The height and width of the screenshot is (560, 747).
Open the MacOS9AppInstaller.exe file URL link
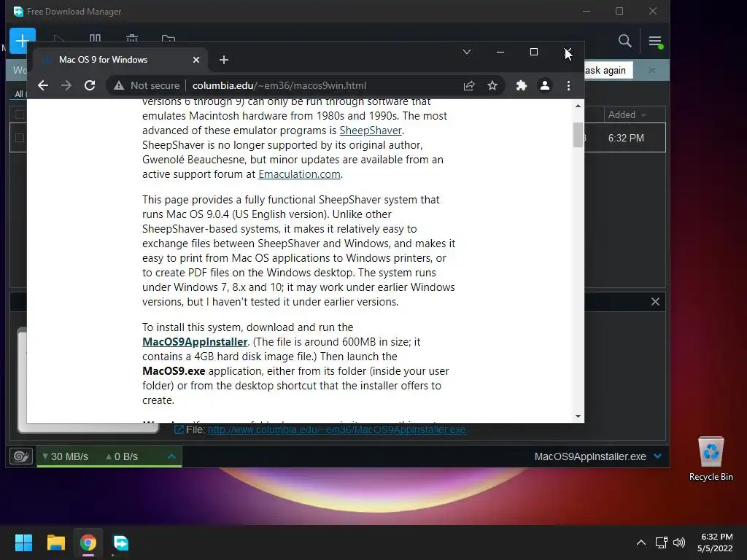(337, 429)
